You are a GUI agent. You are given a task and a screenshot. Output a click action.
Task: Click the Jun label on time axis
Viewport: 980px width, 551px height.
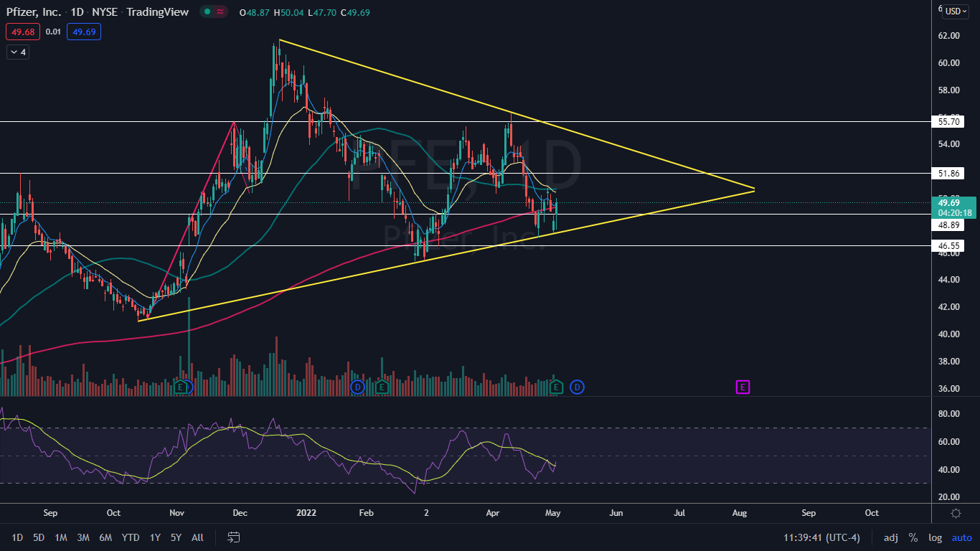pyautogui.click(x=616, y=513)
